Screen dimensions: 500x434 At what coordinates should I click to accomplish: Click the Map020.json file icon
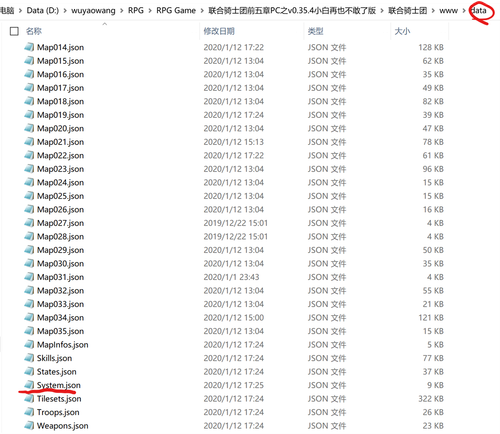click(29, 128)
